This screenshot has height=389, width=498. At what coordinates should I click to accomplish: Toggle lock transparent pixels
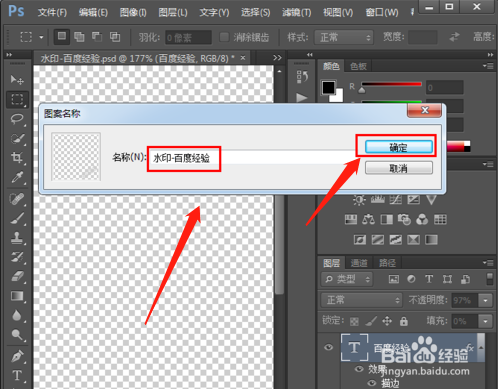tap(354, 321)
